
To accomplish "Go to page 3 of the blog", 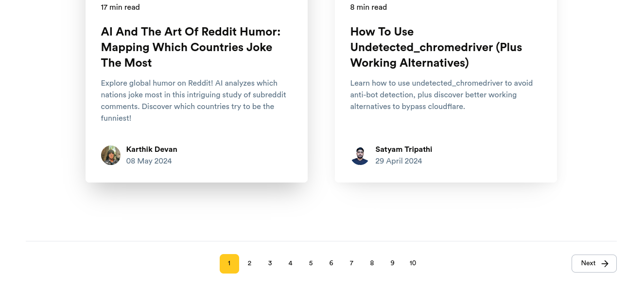I will click(270, 263).
